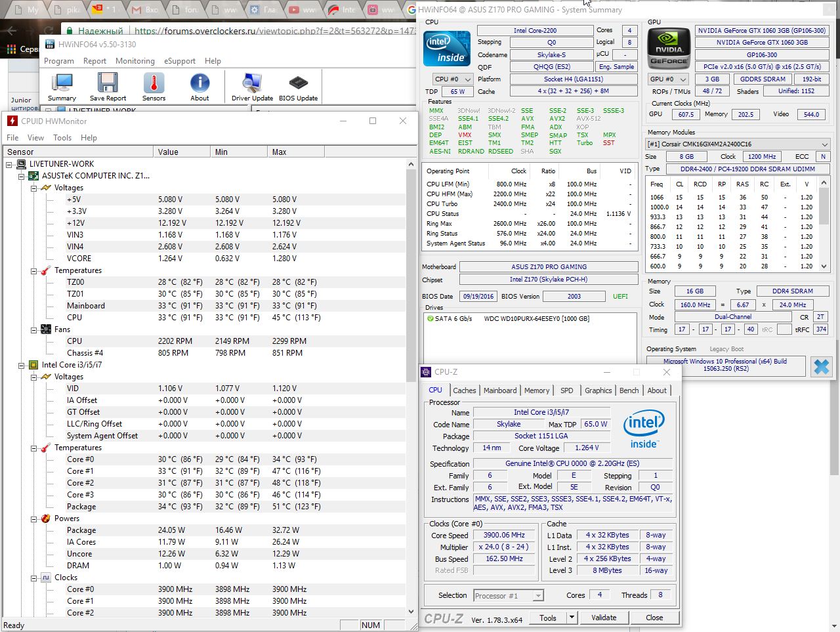Open the File menu in HWMonitor

click(12, 138)
